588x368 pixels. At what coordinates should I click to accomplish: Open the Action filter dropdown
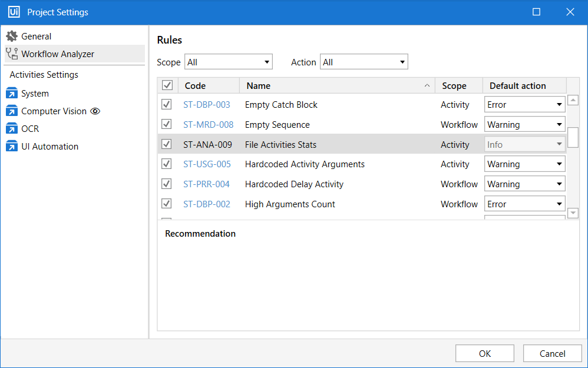(x=364, y=62)
